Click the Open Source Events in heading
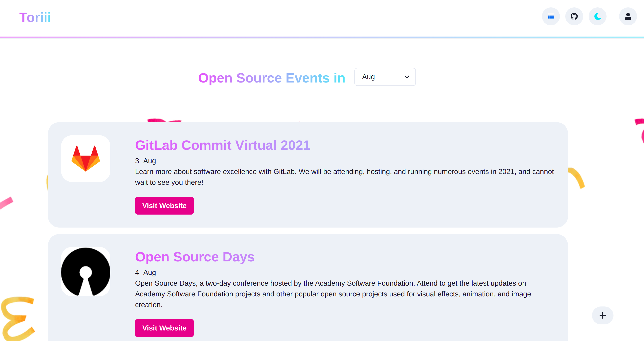 click(x=271, y=78)
